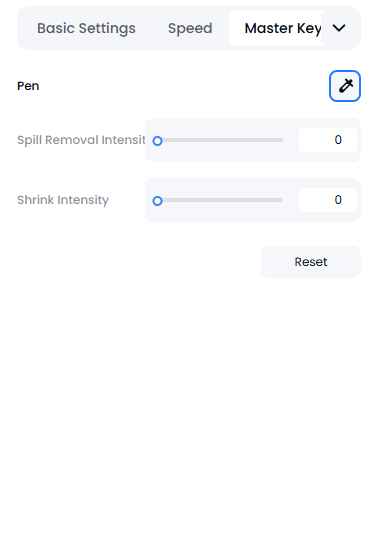
Task: Switch to the Basic Settings tab
Action: [86, 28]
